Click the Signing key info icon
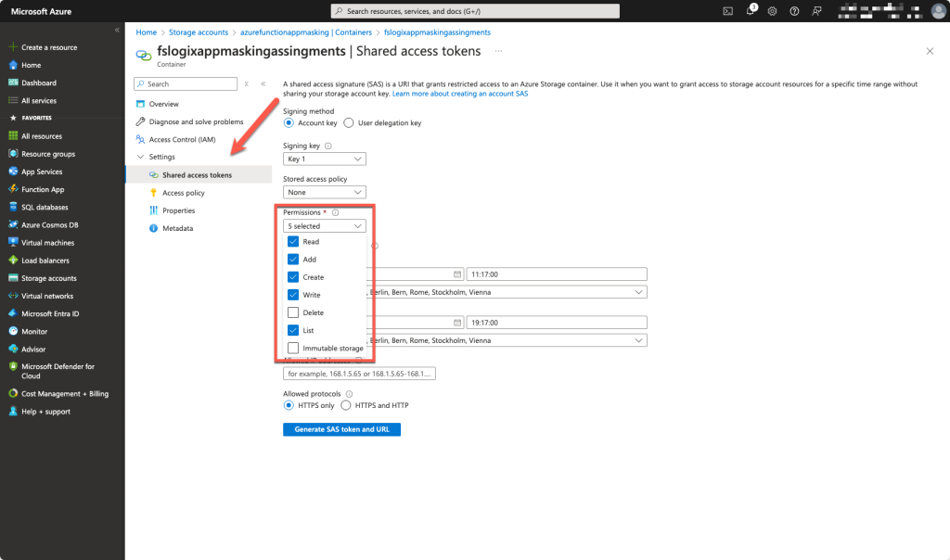This screenshot has height=560, width=950. [328, 146]
